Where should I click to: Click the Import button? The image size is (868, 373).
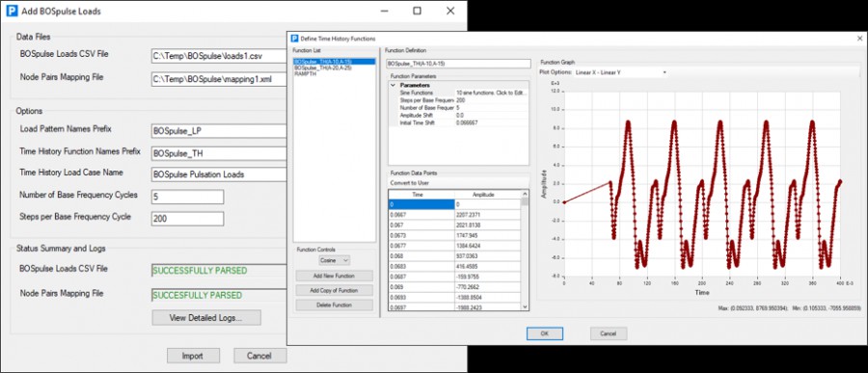tap(193, 356)
